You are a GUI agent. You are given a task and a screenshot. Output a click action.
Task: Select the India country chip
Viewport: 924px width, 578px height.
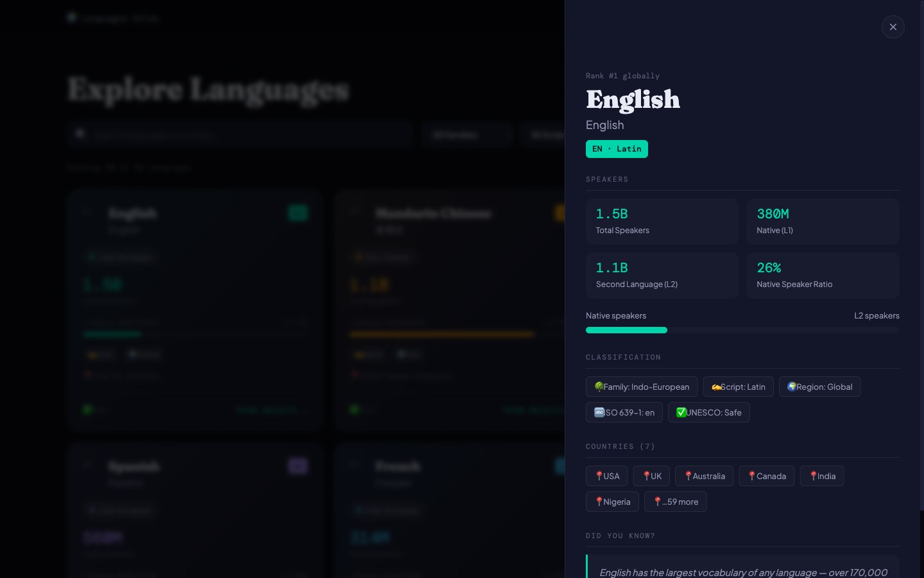822,476
